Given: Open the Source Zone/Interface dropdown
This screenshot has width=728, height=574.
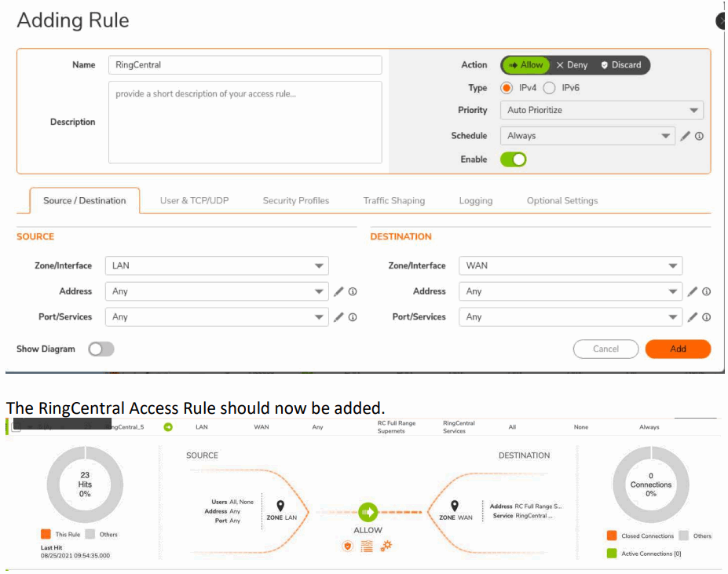Looking at the screenshot, I should (217, 265).
